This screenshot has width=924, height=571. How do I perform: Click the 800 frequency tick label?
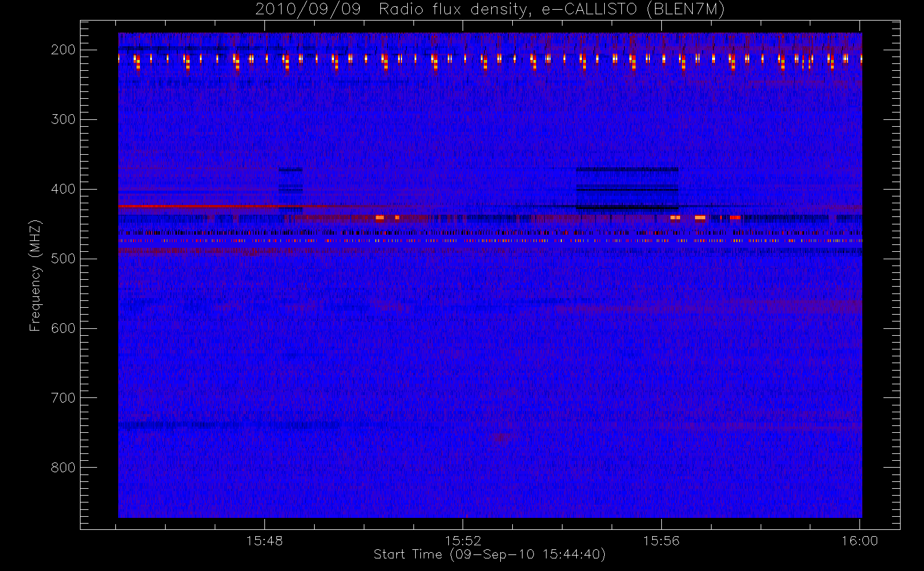(63, 468)
